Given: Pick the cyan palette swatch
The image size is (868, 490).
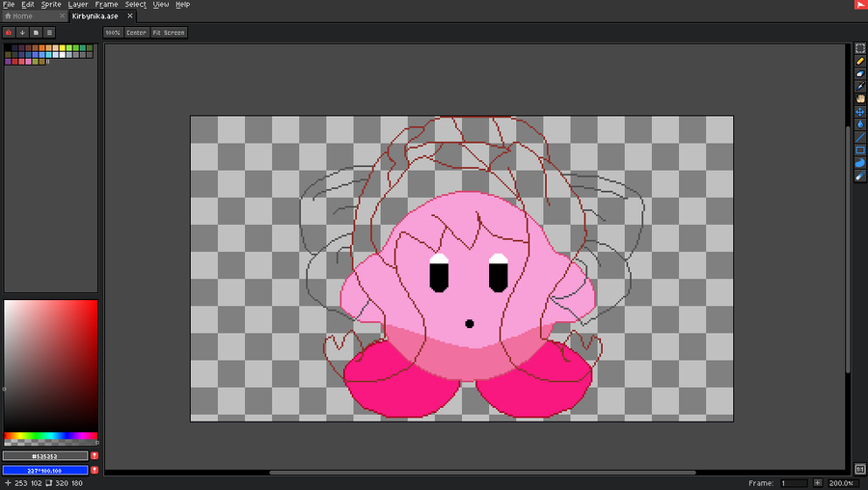Looking at the screenshot, I should (x=49, y=55).
